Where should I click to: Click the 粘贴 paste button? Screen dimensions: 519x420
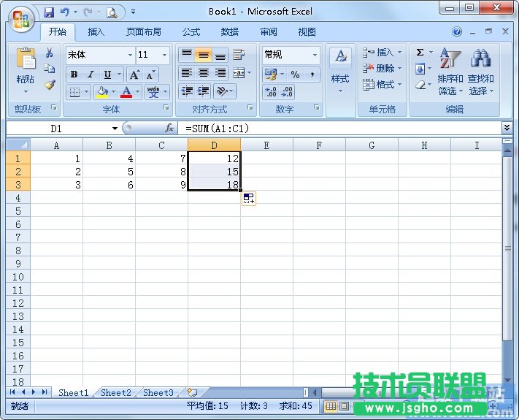[x=26, y=71]
